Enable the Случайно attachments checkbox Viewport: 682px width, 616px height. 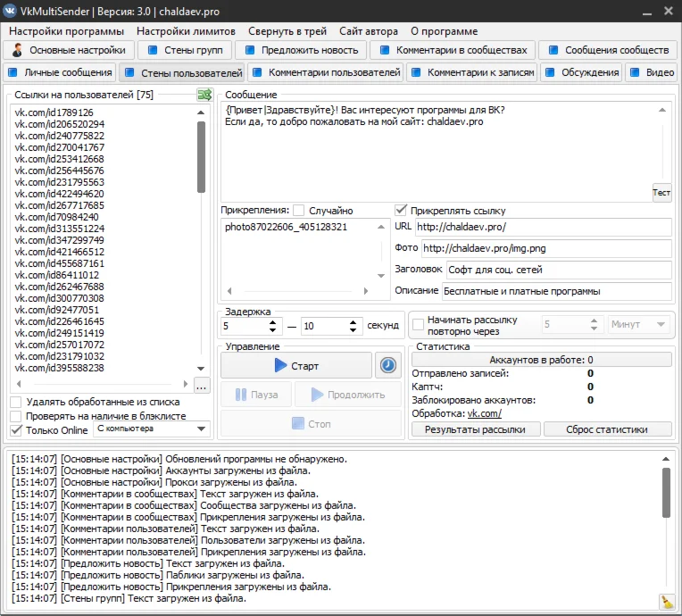(299, 211)
